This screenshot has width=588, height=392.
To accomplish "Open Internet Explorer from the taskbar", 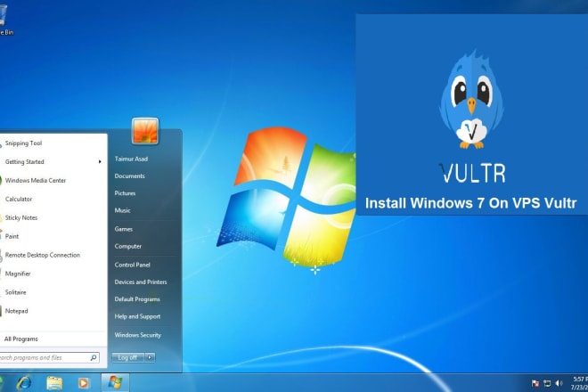I will (x=24, y=382).
